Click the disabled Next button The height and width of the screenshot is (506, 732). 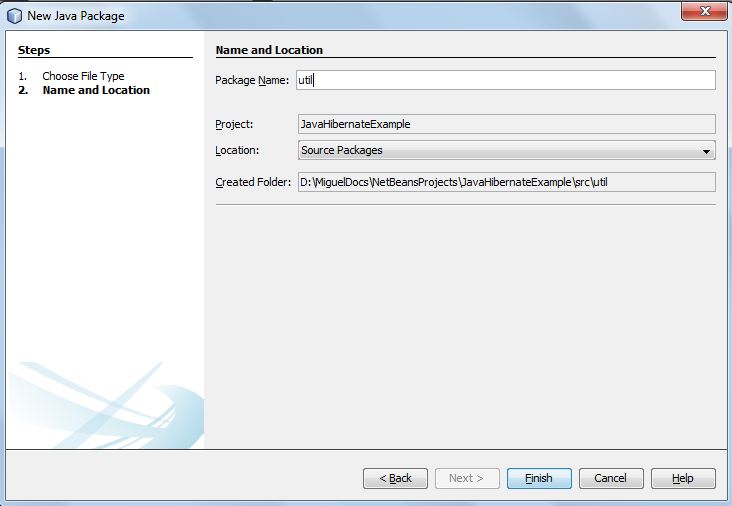pyautogui.click(x=467, y=478)
